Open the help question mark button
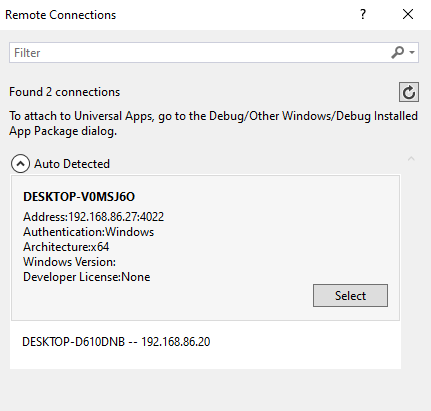 click(363, 14)
